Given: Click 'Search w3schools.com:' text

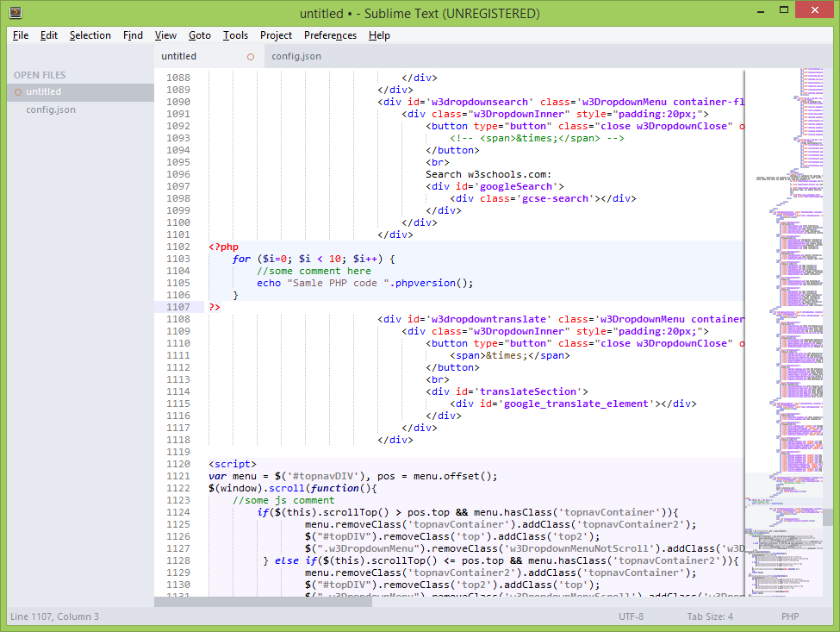Looking at the screenshot, I should click(488, 174).
